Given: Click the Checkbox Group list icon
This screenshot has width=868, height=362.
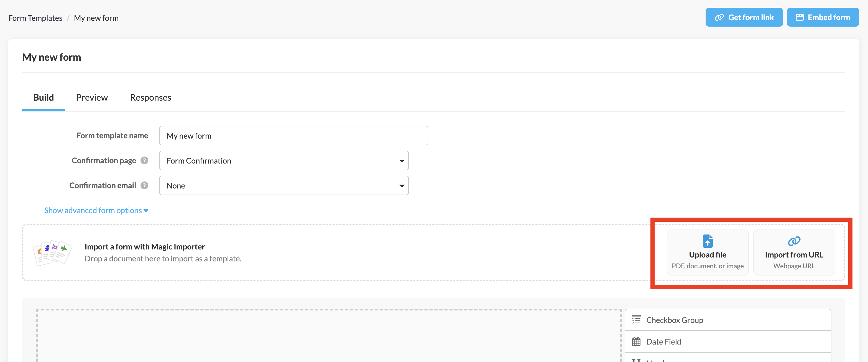Looking at the screenshot, I should point(636,320).
